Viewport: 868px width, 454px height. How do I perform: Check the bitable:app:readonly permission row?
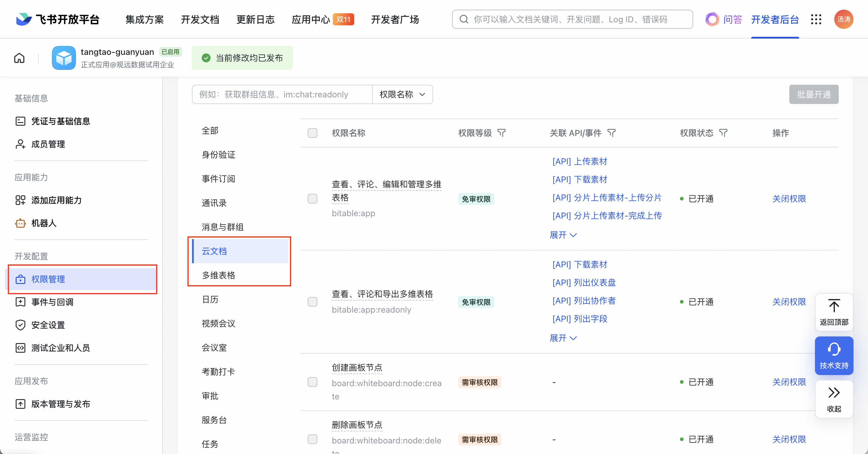[x=312, y=302]
